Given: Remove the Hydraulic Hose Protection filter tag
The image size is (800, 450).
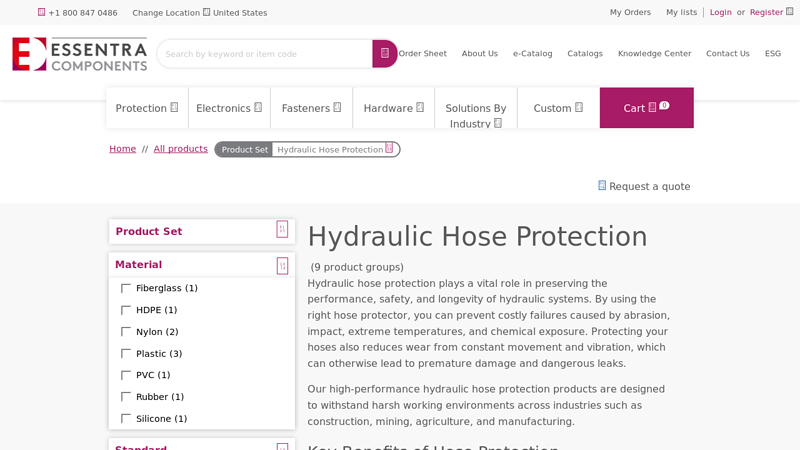Looking at the screenshot, I should click(389, 148).
